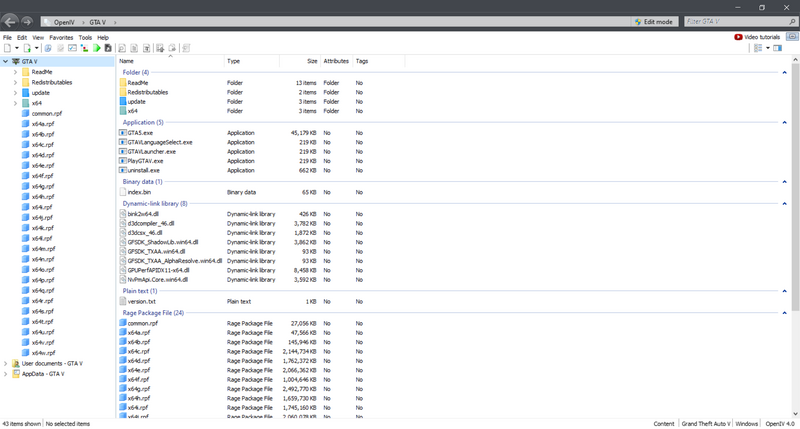Open the Help menu
Image resolution: width=800 pixels, height=429 pixels.
click(103, 37)
